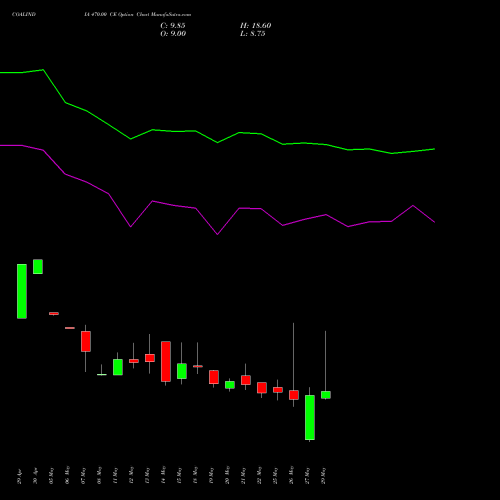Select the red candle for 07 May
This screenshot has height=500, width=500.
pos(86,341)
